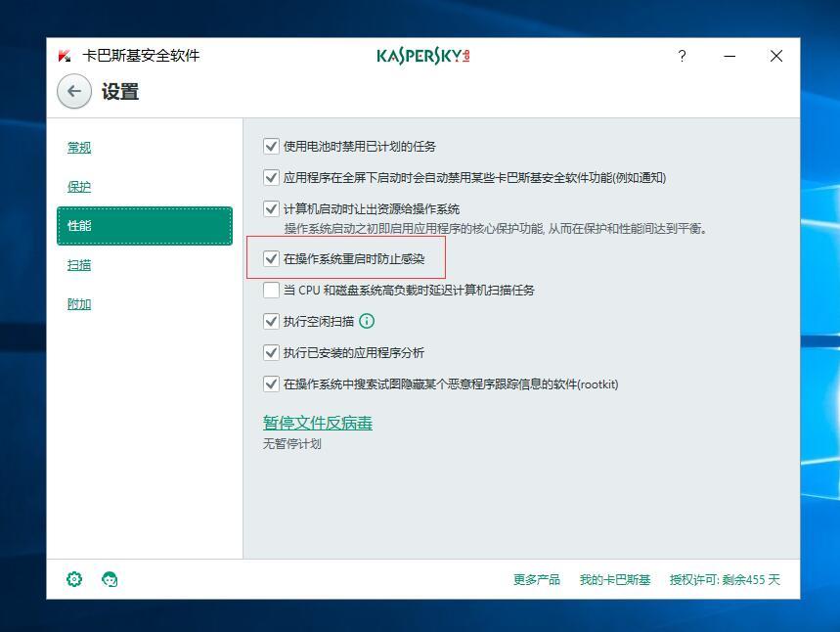Uncheck 使用电池时禁用已计划的任务
This screenshot has width=840, height=632.
(x=272, y=147)
